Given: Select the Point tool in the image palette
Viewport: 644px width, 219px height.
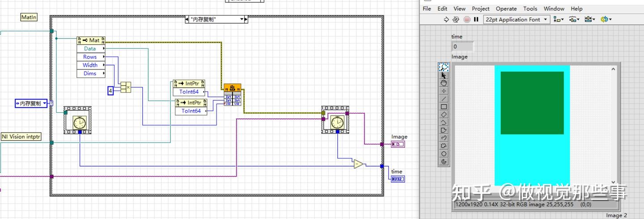Looking at the screenshot, I should (x=444, y=91).
